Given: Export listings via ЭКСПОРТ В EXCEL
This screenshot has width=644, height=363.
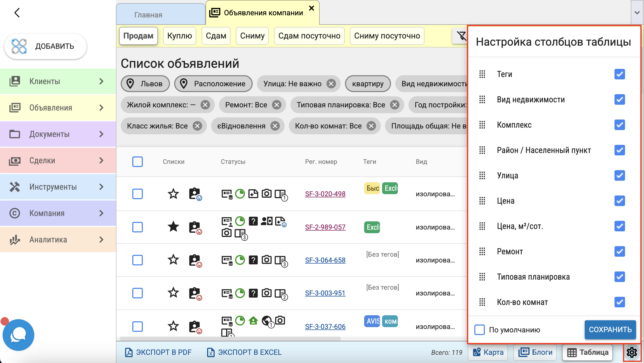Looking at the screenshot, I should coord(244,352).
